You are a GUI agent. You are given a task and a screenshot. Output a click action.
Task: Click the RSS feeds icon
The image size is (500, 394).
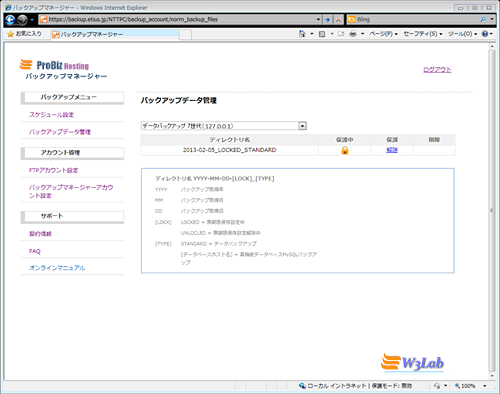point(322,34)
